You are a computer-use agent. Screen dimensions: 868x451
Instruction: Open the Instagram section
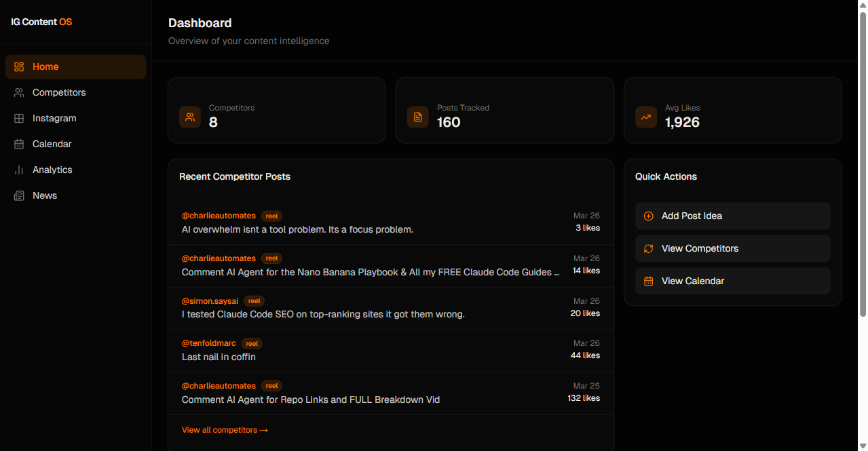75,118
